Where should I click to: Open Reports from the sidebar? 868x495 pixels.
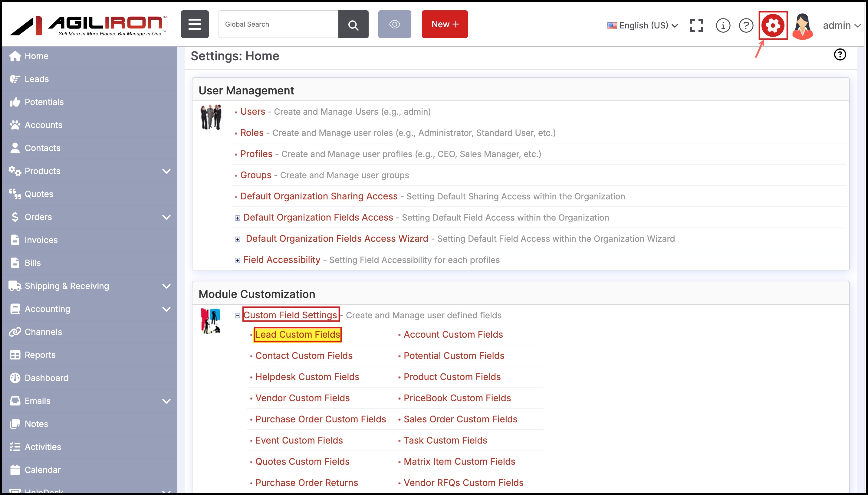(x=40, y=355)
